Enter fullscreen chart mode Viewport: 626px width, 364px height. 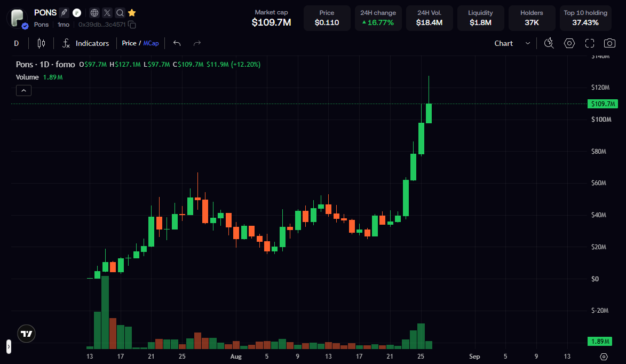(590, 43)
